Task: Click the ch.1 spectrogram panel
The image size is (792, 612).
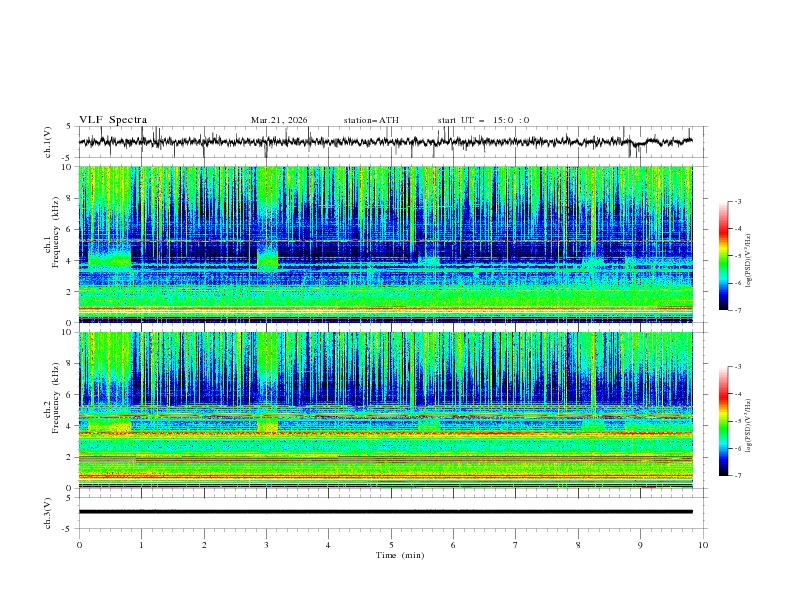Action: (x=385, y=244)
